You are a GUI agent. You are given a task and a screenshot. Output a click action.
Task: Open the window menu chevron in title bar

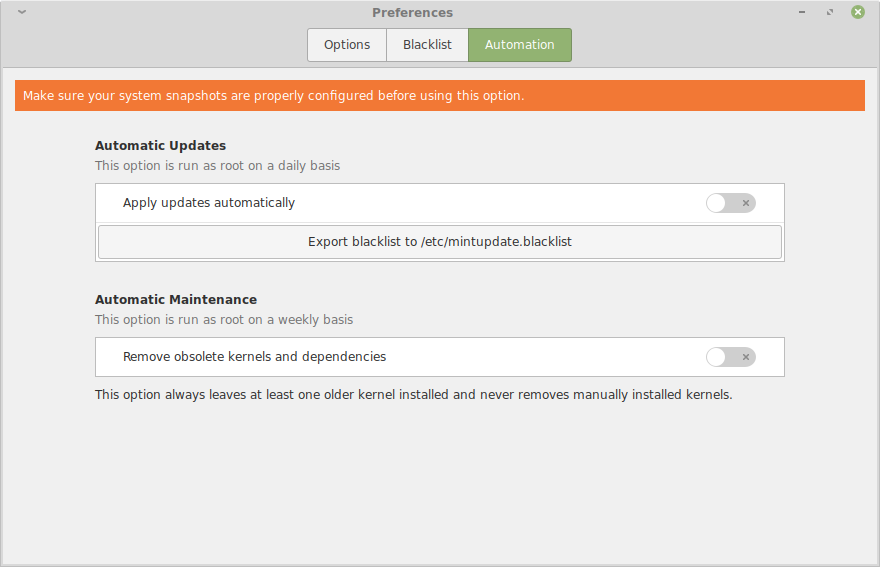tap(22, 12)
